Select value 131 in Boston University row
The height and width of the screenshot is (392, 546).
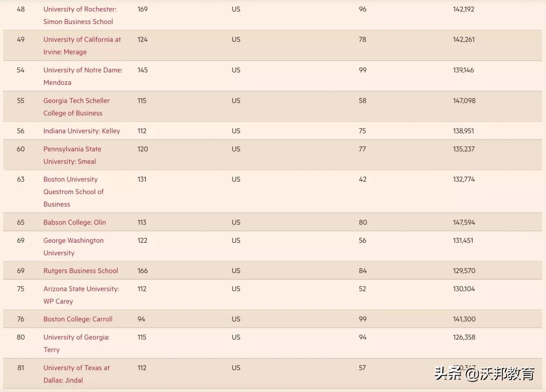[x=142, y=180]
